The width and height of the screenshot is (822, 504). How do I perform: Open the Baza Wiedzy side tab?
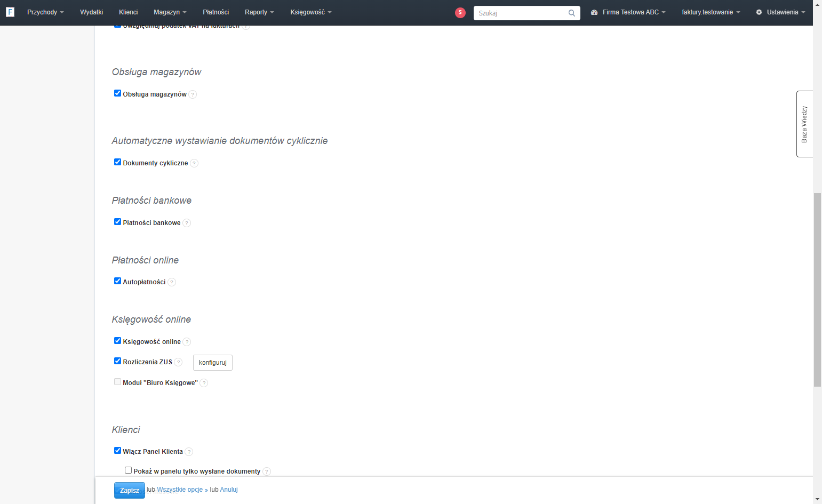[x=804, y=124]
